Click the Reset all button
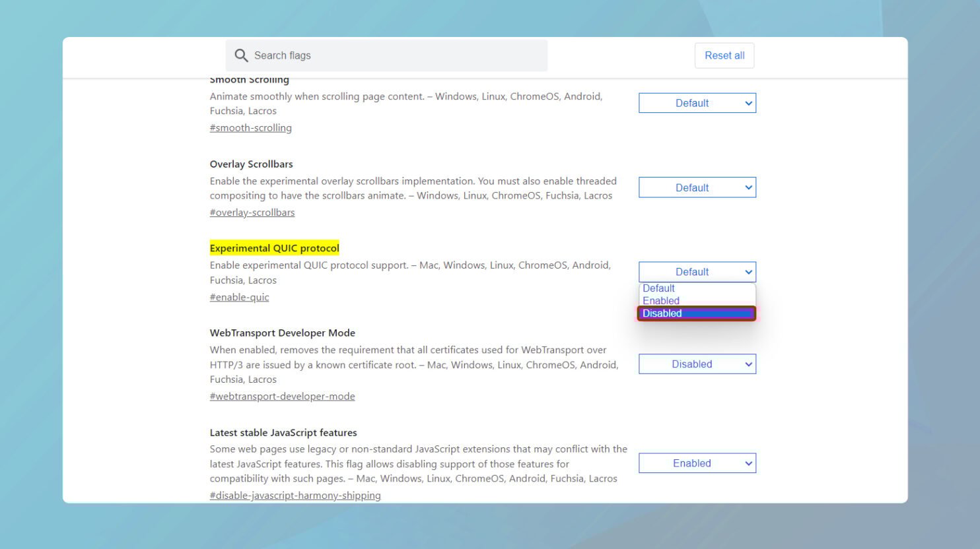The image size is (980, 549). pyautogui.click(x=724, y=55)
